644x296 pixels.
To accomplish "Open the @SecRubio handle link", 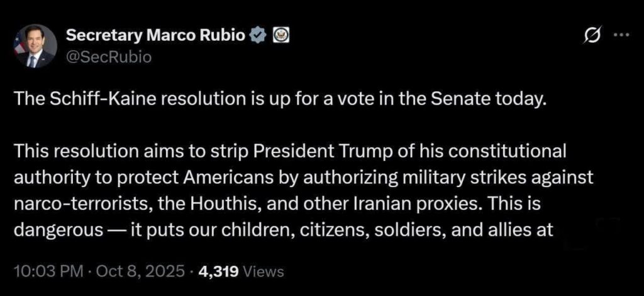I will tap(100, 57).
